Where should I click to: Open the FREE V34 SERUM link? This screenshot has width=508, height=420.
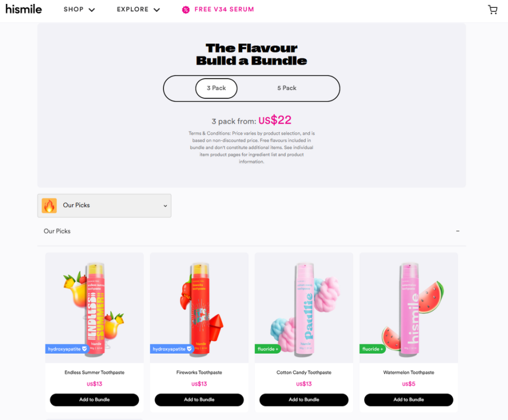tap(224, 10)
